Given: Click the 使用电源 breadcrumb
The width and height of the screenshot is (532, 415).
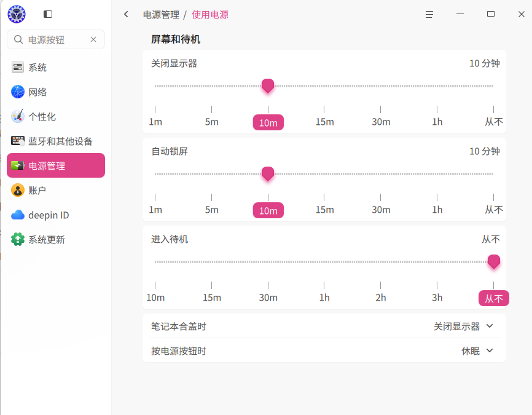Looking at the screenshot, I should [210, 15].
